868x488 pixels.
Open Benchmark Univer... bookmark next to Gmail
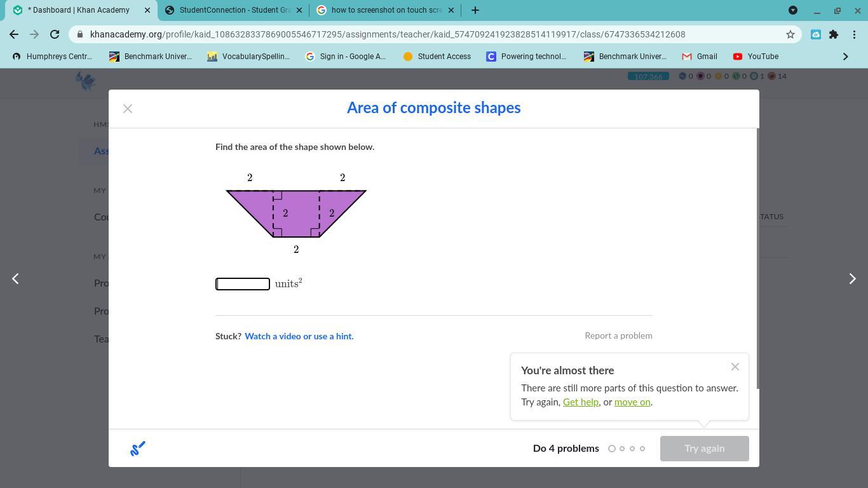[x=625, y=57]
